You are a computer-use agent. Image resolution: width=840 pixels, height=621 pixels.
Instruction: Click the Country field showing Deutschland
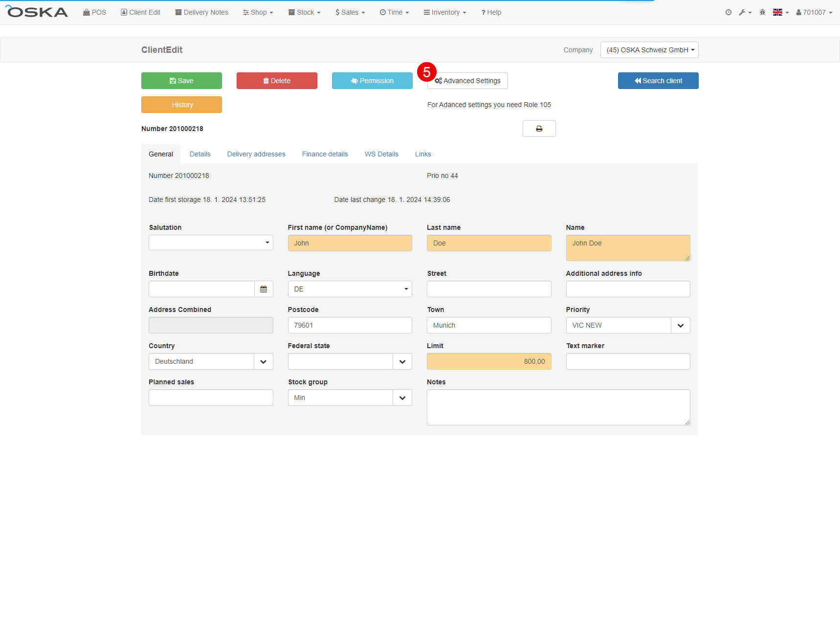201,361
